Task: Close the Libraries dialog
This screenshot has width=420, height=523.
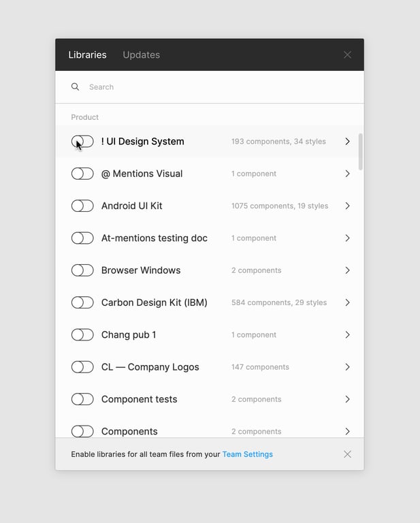Action: pos(347,55)
